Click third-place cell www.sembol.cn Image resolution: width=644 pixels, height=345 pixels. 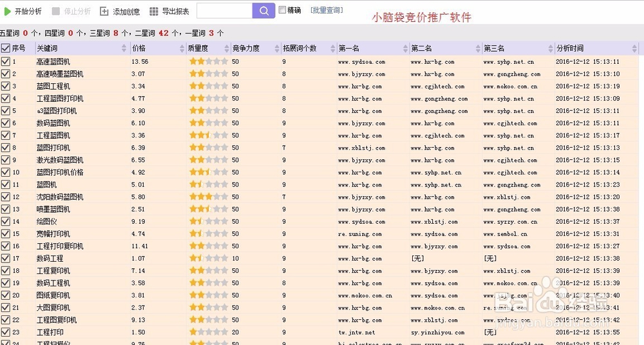(505, 234)
